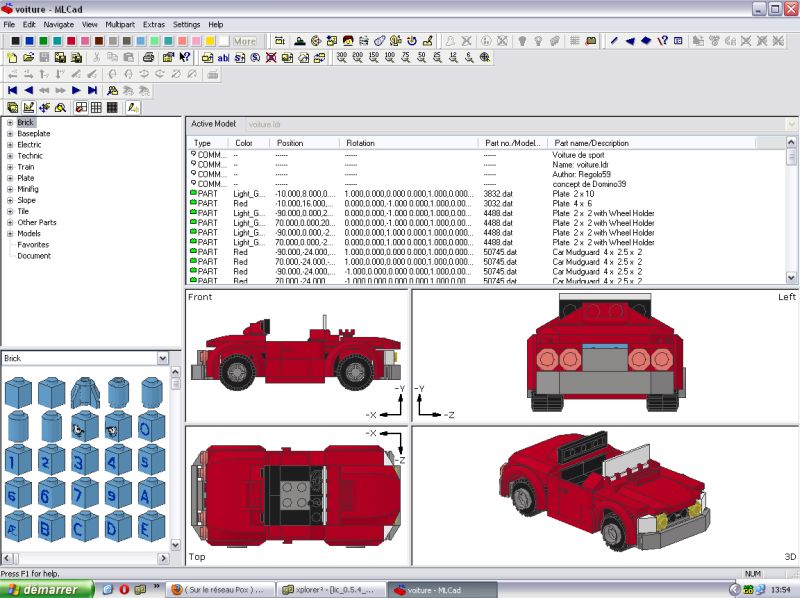Select the 300 percent zoom icon

pyautogui.click(x=342, y=58)
